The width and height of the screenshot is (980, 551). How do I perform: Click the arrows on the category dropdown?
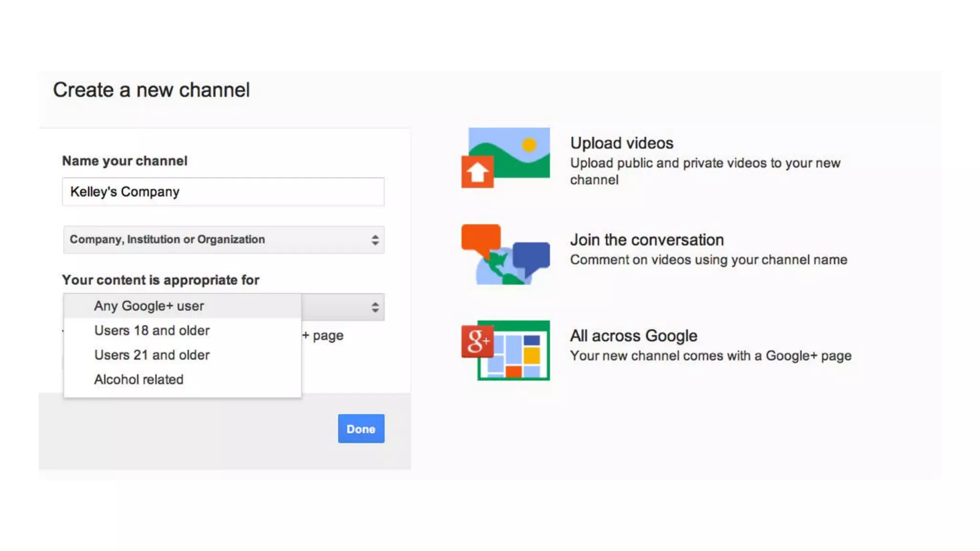(x=375, y=240)
